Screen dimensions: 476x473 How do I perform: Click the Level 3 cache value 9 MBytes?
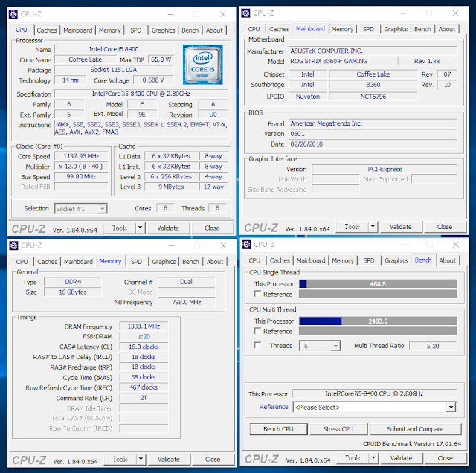[x=171, y=187]
